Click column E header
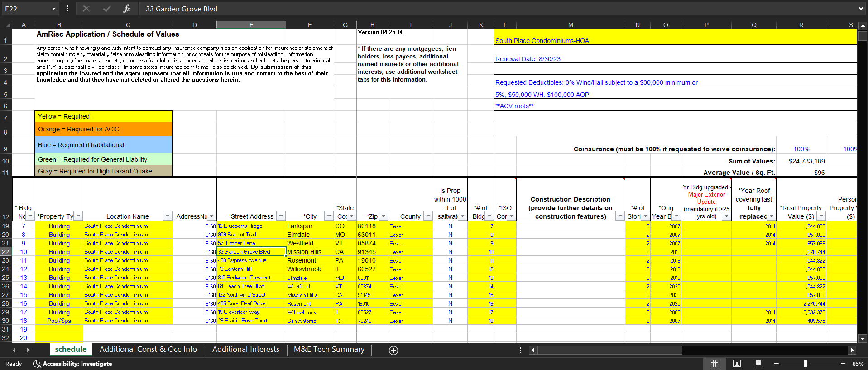 pyautogui.click(x=251, y=25)
